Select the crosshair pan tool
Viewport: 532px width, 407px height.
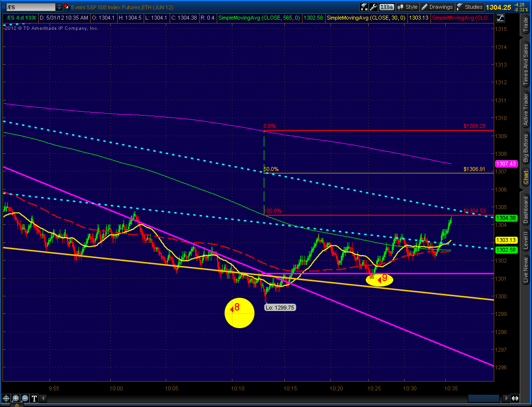[x=6, y=398]
